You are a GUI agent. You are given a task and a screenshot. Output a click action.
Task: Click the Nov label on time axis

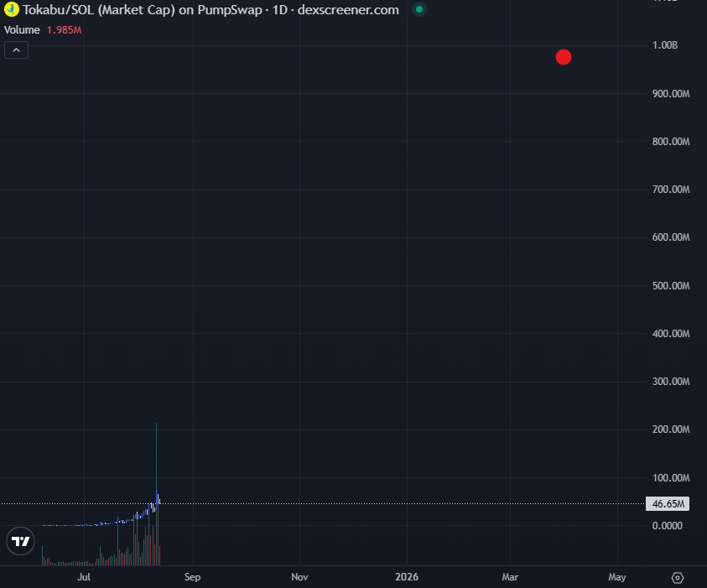pyautogui.click(x=299, y=577)
